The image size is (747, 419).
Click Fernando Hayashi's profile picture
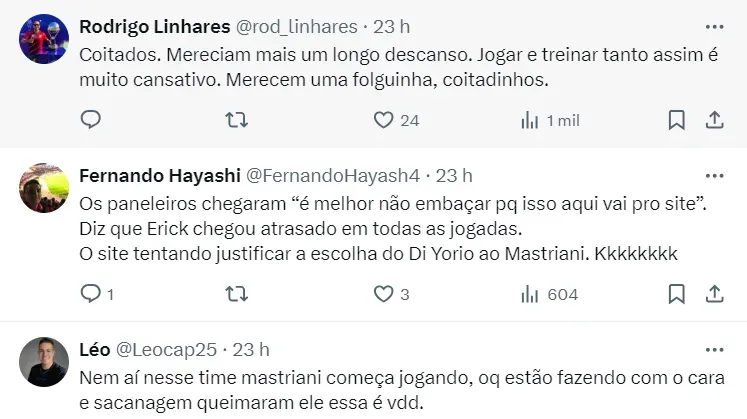click(x=44, y=188)
